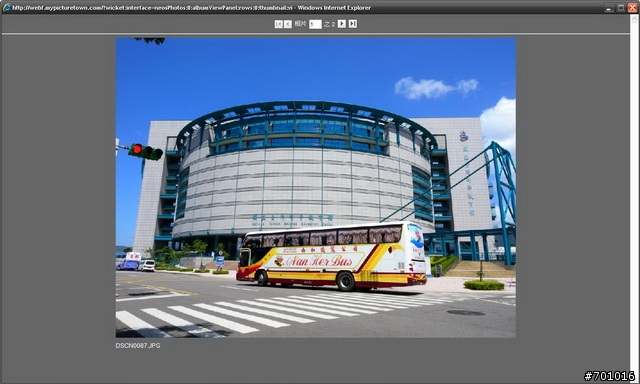Click the photo number input field
Viewport: 640px width, 384px height.
(315, 24)
